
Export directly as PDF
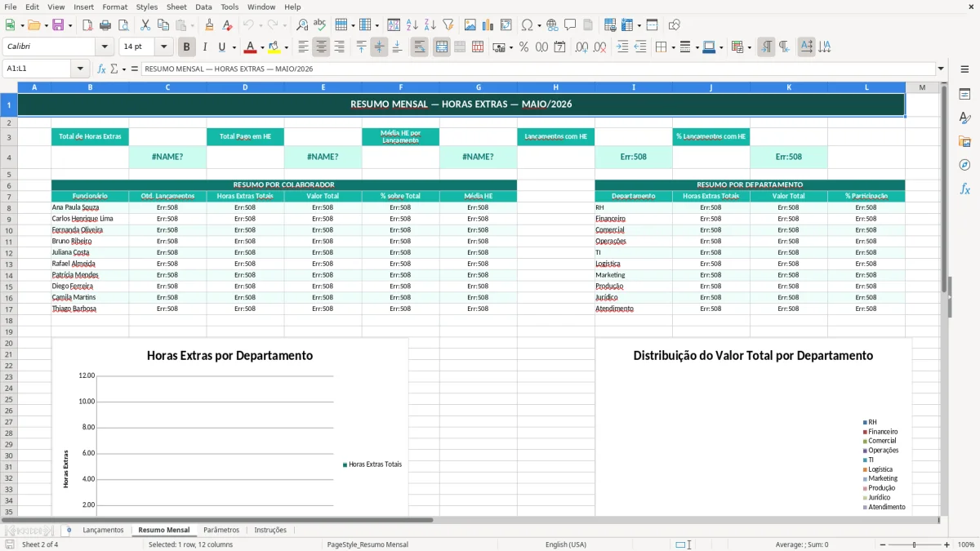click(x=87, y=25)
